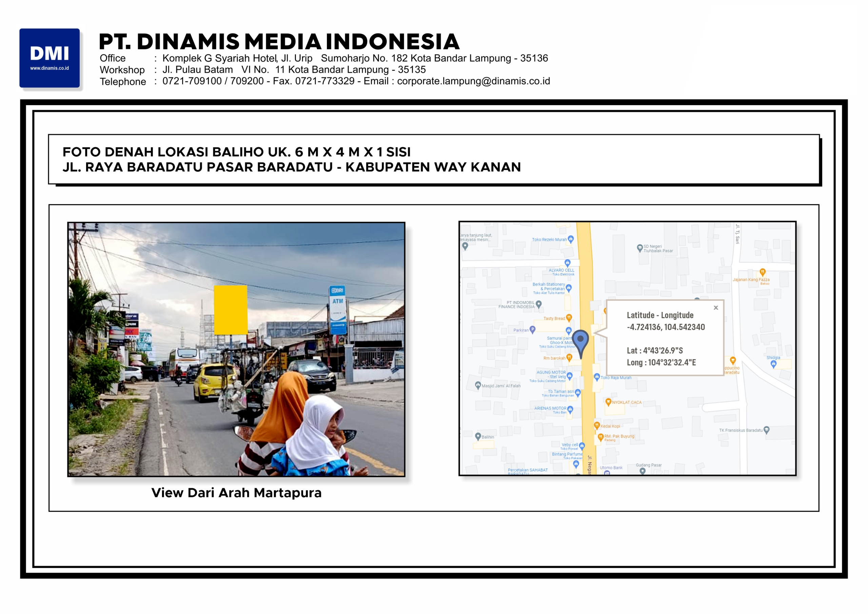Click the Parkiran parking pin

(x=533, y=329)
